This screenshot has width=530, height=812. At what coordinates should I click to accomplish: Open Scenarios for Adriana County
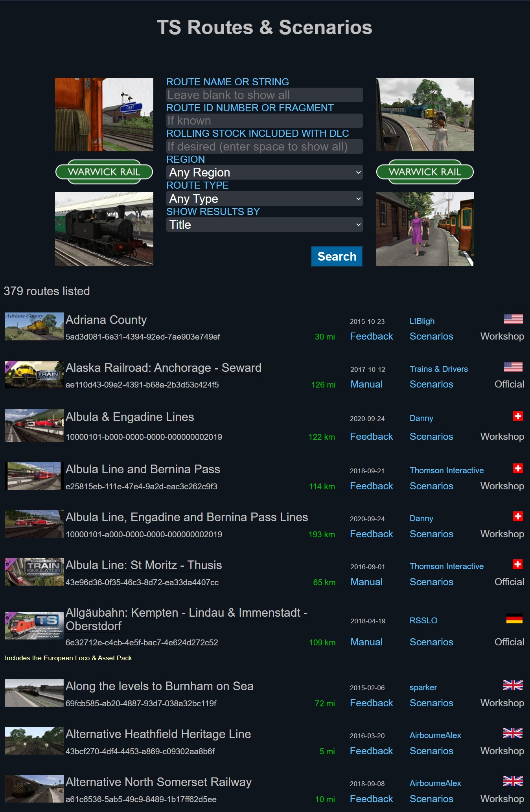(x=431, y=336)
